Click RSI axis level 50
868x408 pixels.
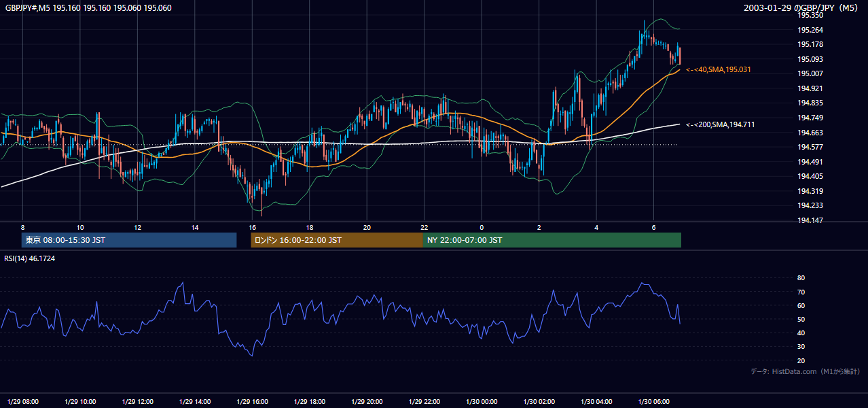coord(801,319)
